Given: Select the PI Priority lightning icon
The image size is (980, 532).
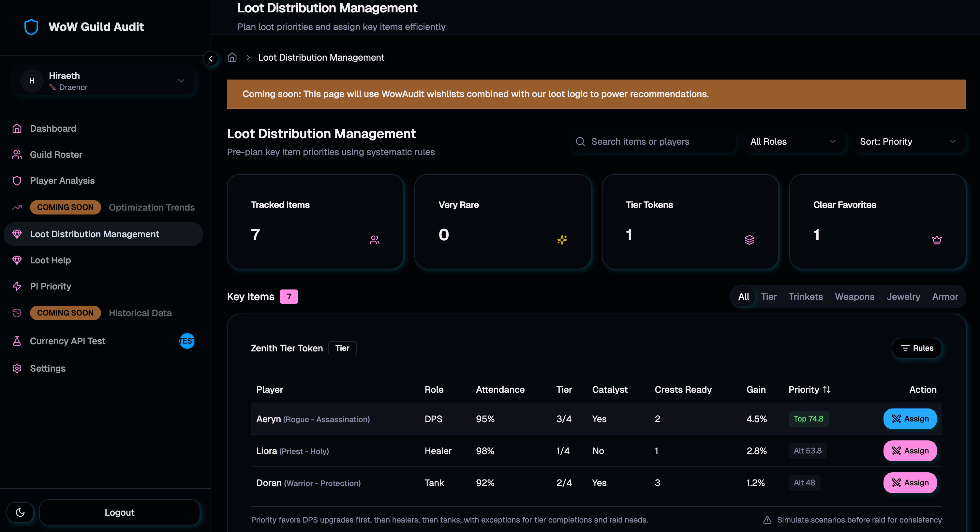Looking at the screenshot, I should (17, 286).
